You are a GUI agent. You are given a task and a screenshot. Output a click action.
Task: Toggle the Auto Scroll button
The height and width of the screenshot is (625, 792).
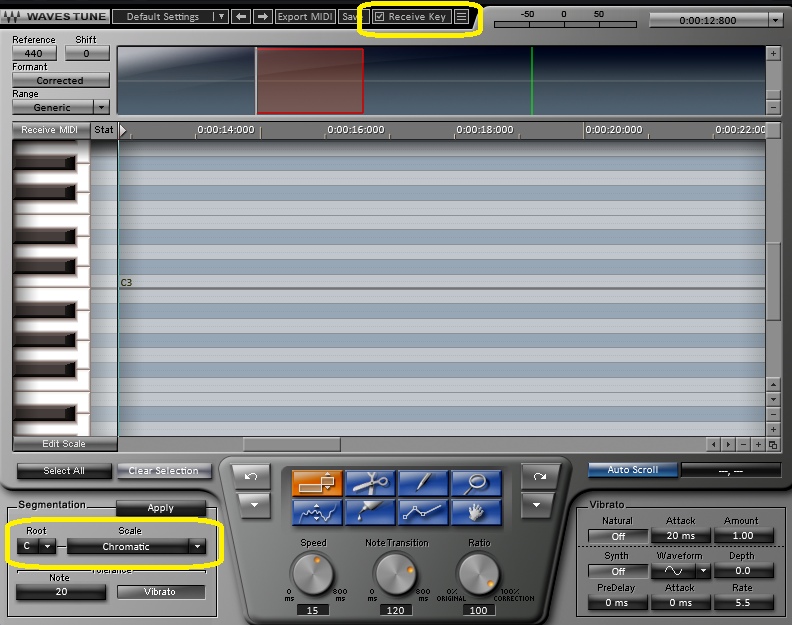point(632,469)
